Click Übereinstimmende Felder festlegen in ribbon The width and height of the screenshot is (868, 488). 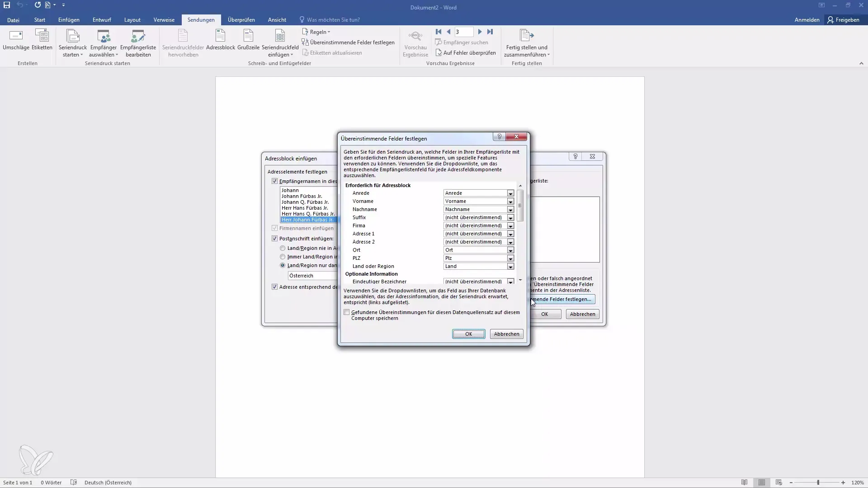[x=348, y=42]
